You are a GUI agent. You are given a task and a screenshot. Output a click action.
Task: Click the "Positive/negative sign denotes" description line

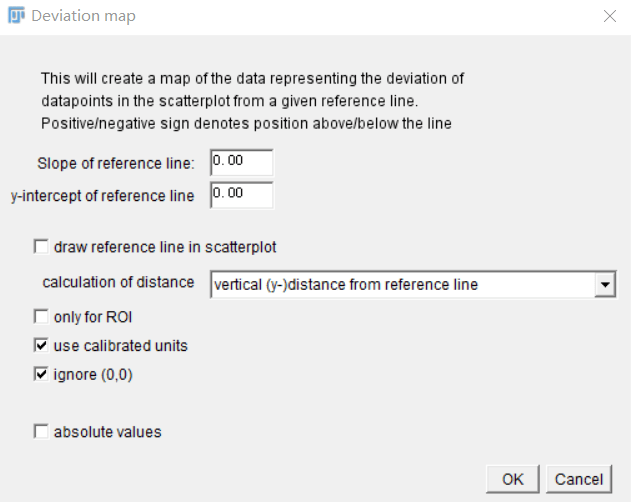[245, 123]
